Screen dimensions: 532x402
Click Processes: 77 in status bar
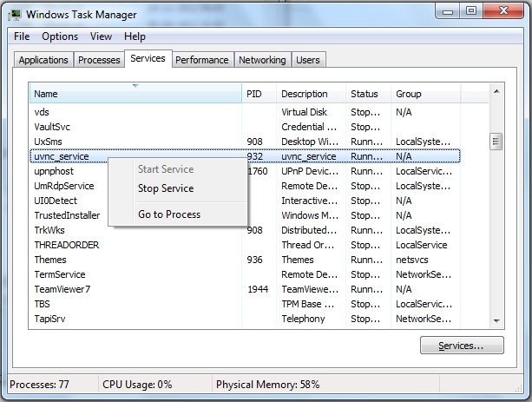coord(39,385)
